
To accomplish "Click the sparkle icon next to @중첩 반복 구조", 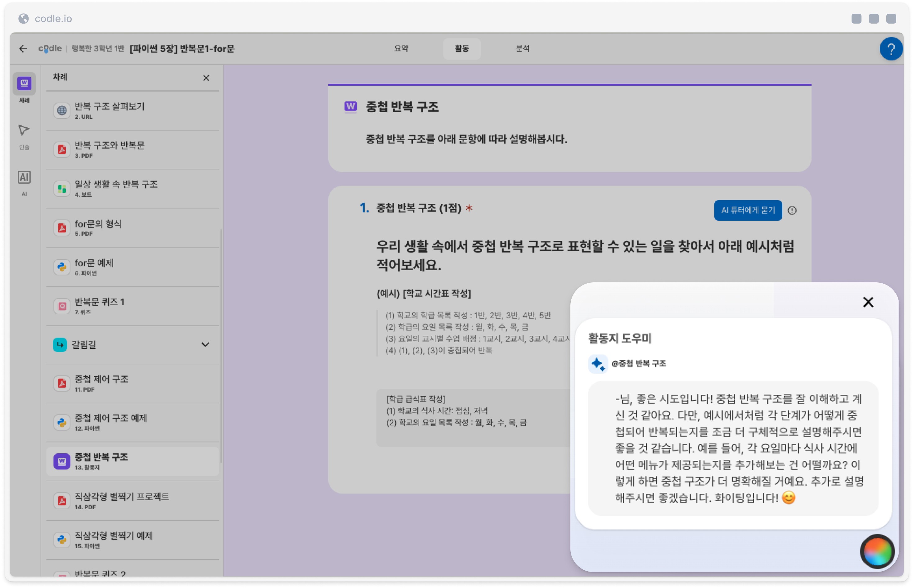I will [x=597, y=363].
